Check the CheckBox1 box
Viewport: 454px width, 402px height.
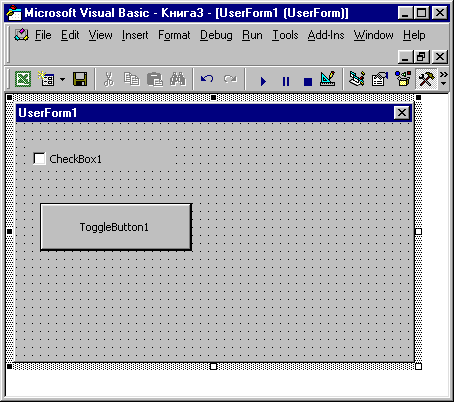(39, 159)
